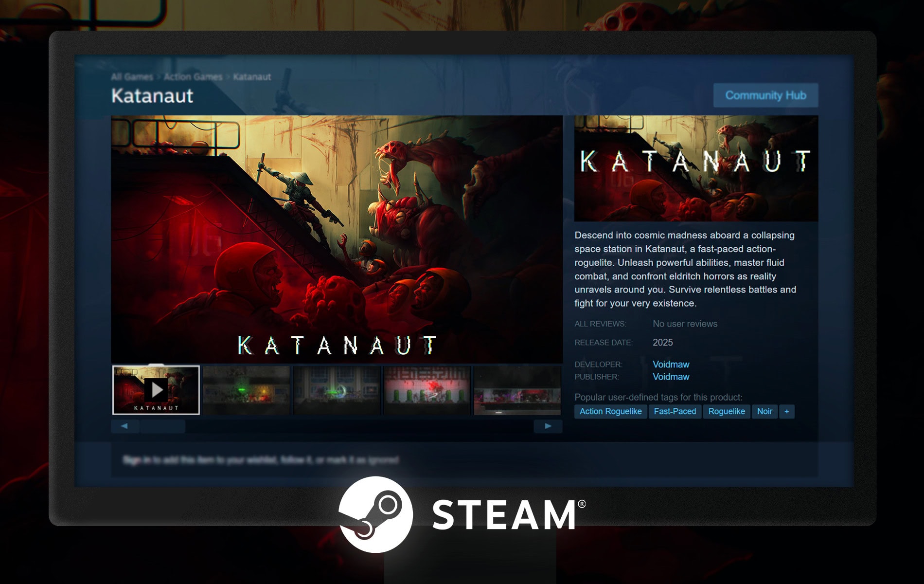Open the Community Hub
The height and width of the screenshot is (584, 924).
[x=765, y=95]
